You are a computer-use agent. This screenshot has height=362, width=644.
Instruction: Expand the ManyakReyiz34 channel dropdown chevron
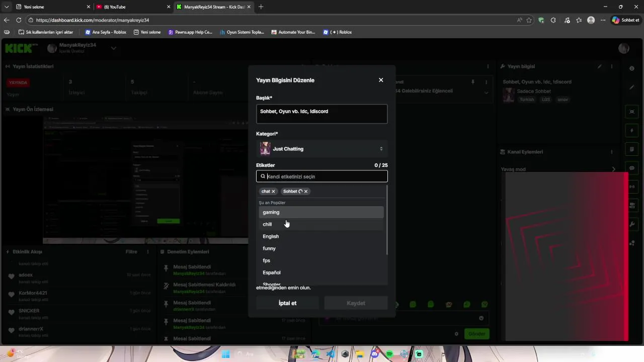point(114,48)
